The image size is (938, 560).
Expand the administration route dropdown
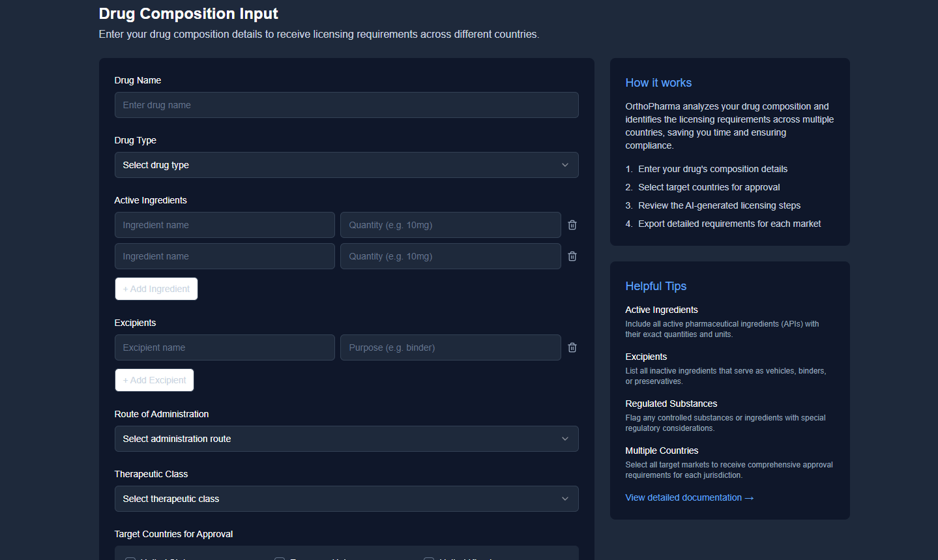point(346,439)
